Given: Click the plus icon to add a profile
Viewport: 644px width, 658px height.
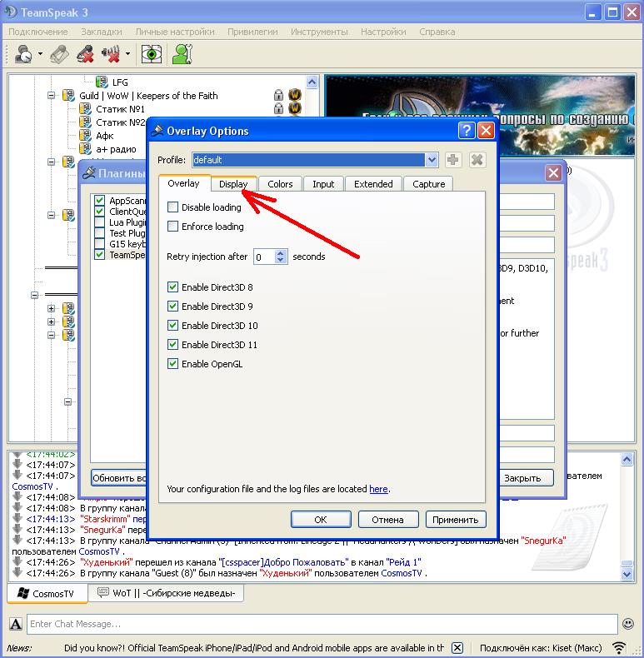Looking at the screenshot, I should (452, 160).
